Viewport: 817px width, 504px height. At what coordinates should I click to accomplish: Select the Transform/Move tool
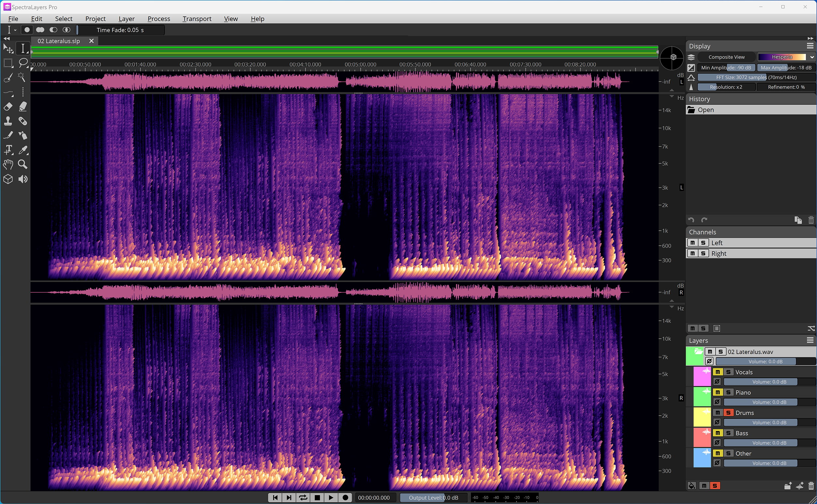[x=8, y=49]
